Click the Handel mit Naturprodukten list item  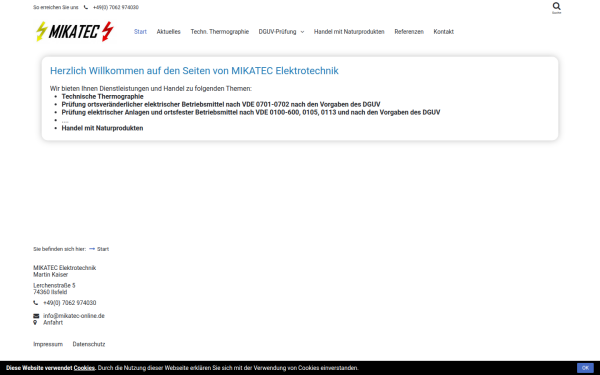(x=102, y=128)
